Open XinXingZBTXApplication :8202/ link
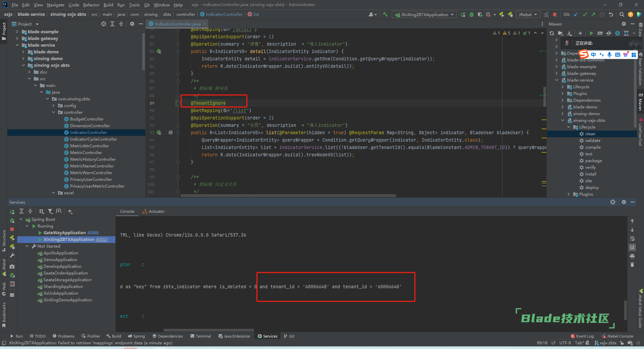 [102, 240]
